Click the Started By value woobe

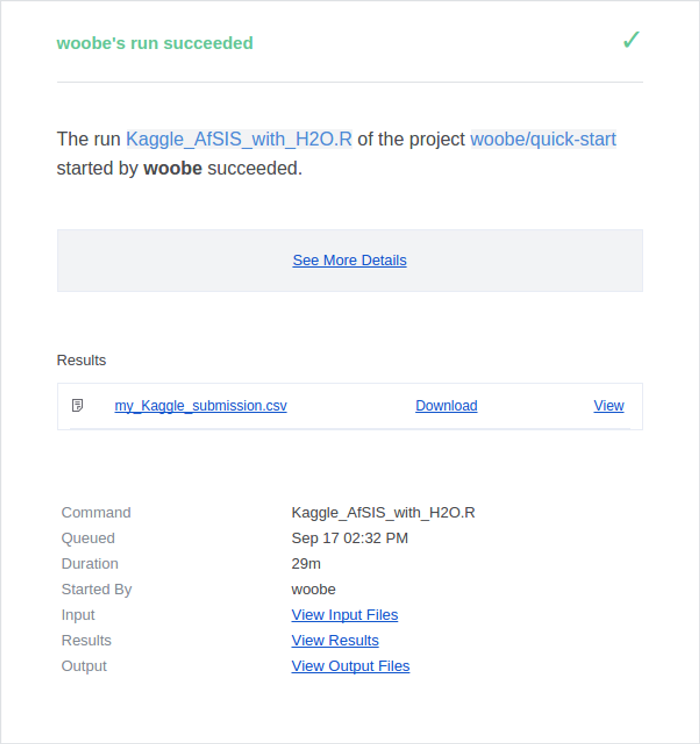(313, 589)
